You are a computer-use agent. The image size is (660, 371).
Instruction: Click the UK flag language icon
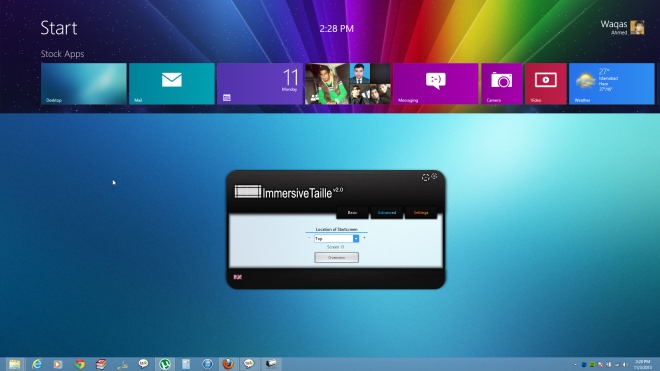(x=238, y=277)
